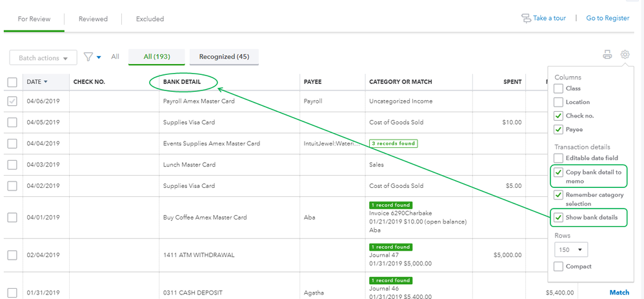The height and width of the screenshot is (299, 644).
Task: Click the 3 records found badge
Action: [x=394, y=143]
